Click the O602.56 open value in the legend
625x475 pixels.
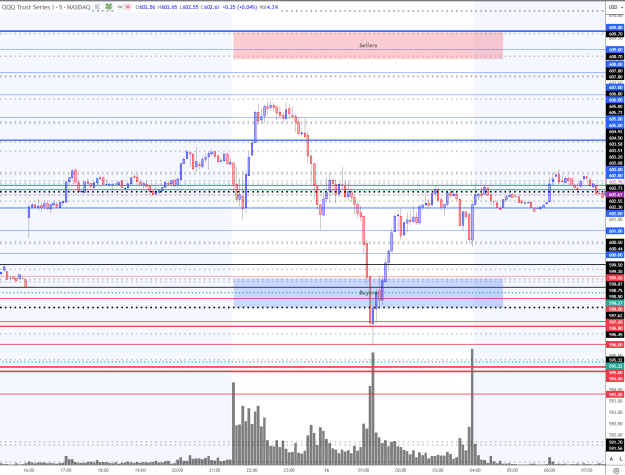145,7
